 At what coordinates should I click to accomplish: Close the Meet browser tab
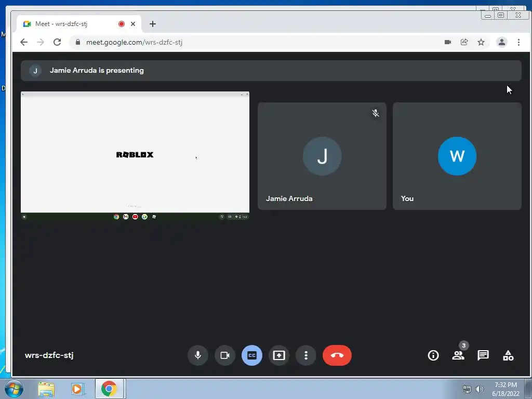tap(133, 24)
